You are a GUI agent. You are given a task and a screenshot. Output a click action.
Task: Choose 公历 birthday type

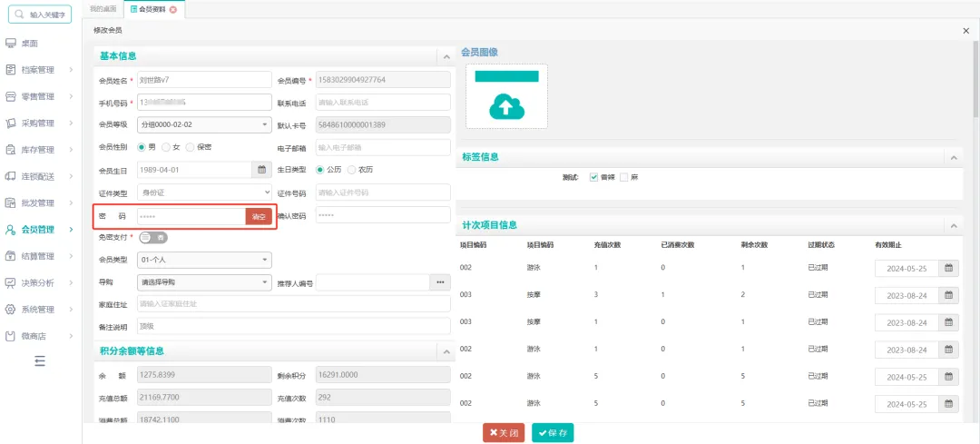tap(320, 170)
